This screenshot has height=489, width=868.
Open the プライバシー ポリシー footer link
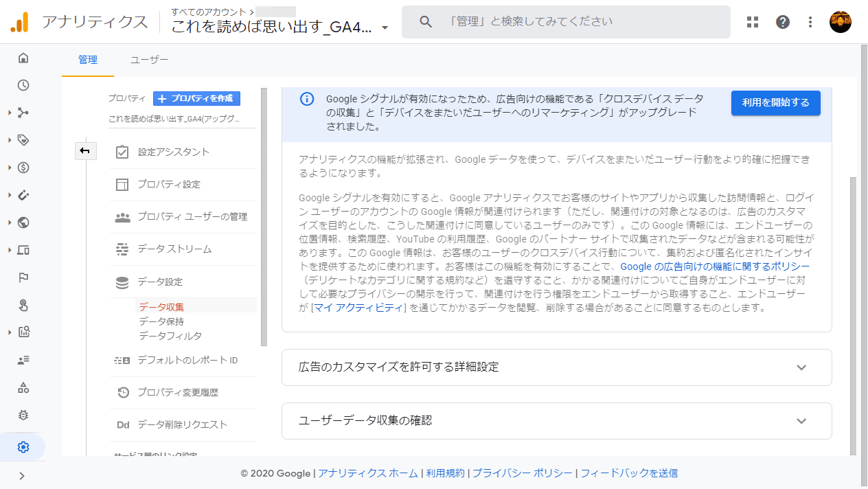click(522, 473)
